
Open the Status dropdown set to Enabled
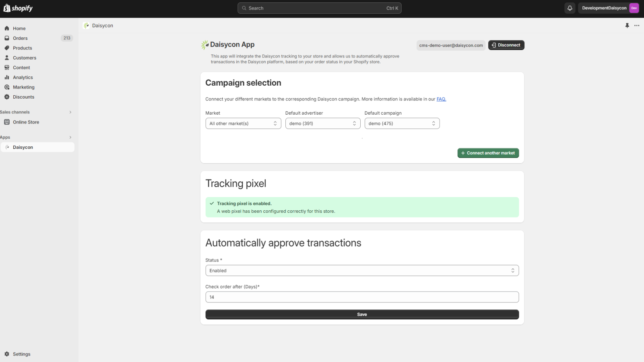[362, 270]
